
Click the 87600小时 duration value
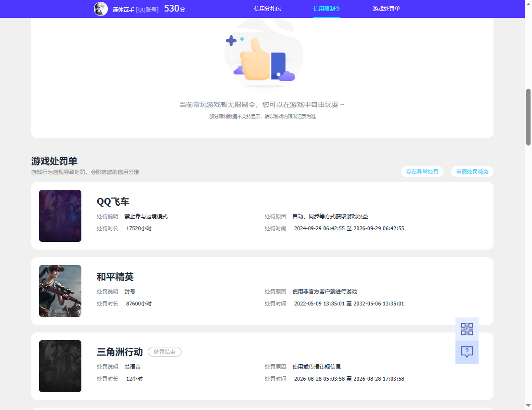click(139, 304)
